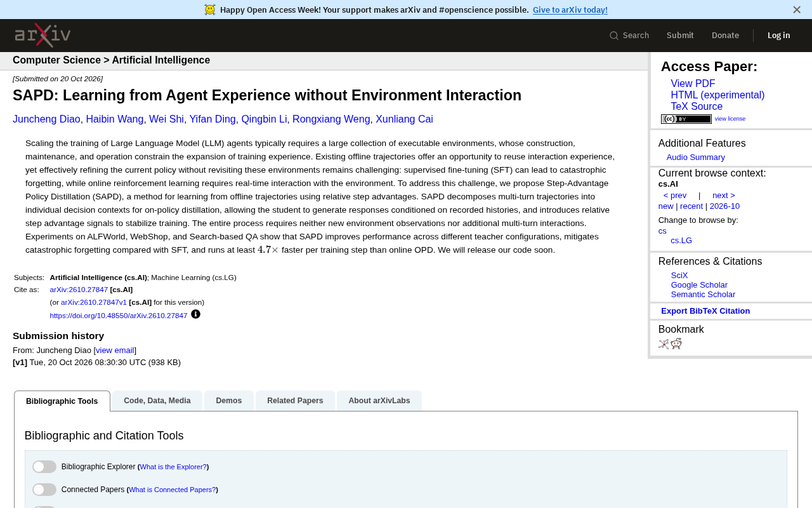Open the Related Papers tab
Viewport: 812px width, 508px height.
(295, 401)
